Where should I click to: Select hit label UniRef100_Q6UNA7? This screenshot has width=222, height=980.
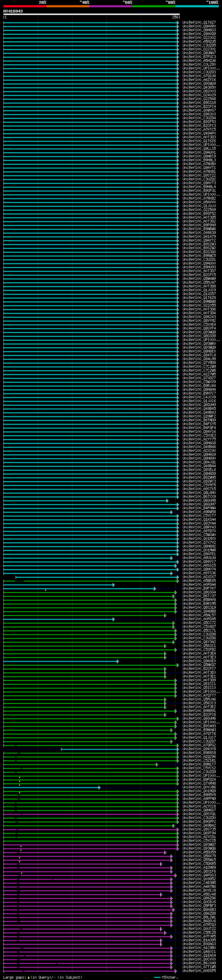[x=199, y=53]
